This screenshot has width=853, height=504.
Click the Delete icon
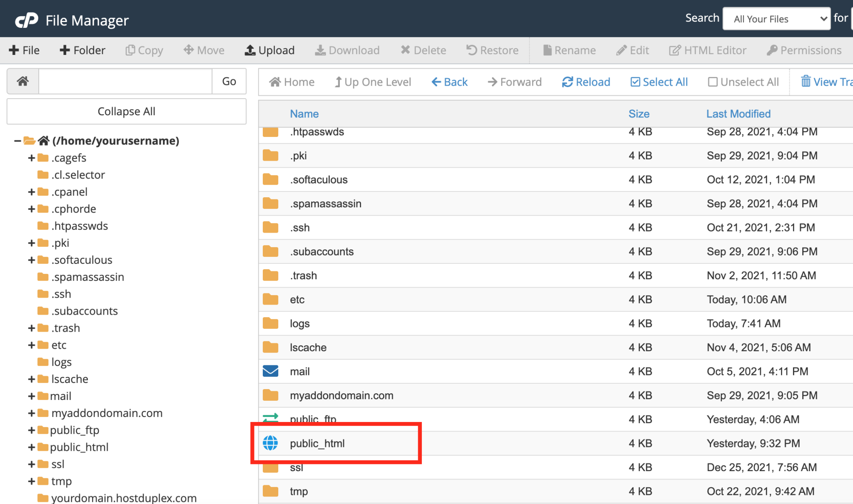[405, 50]
